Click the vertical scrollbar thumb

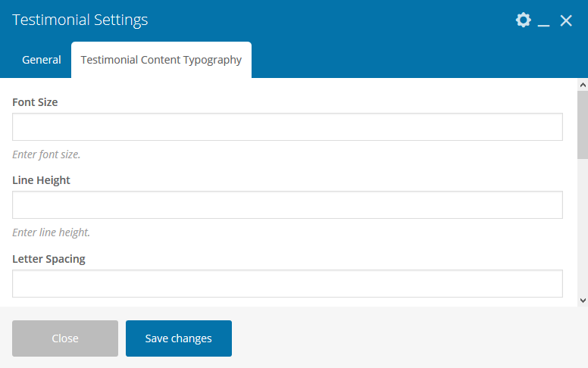click(582, 123)
